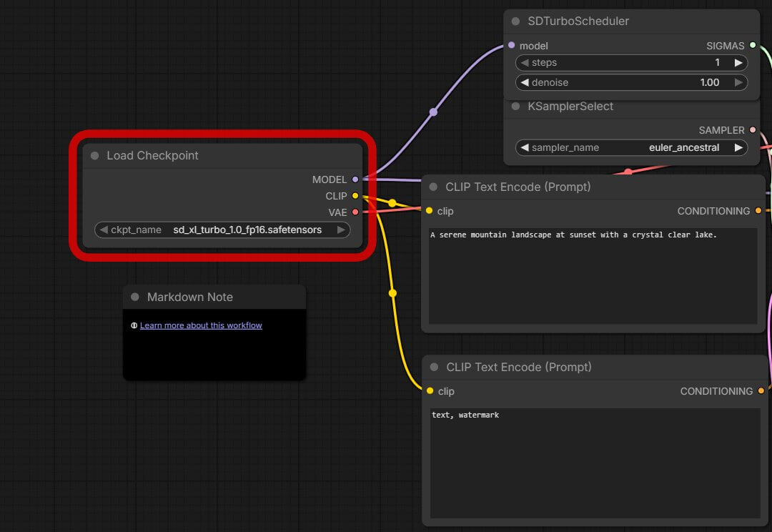Increase denoise with the right arrow

coord(738,83)
